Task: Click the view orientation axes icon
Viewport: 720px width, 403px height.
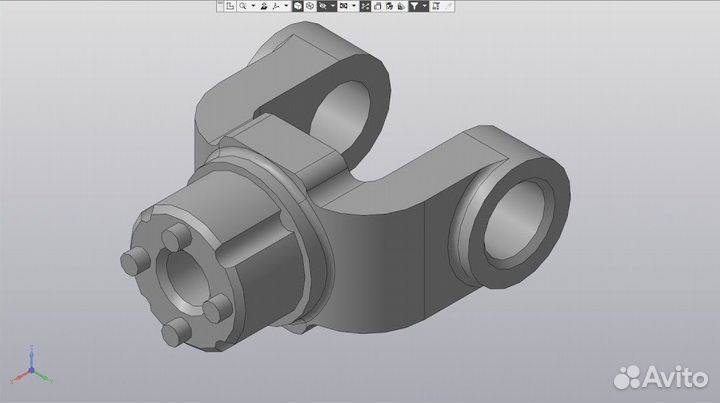Action: 275,6
